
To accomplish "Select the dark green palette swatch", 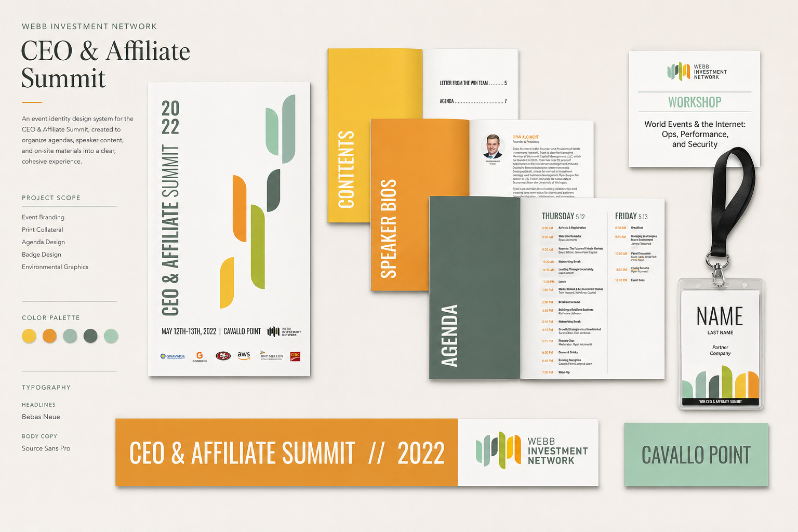I will [x=90, y=336].
